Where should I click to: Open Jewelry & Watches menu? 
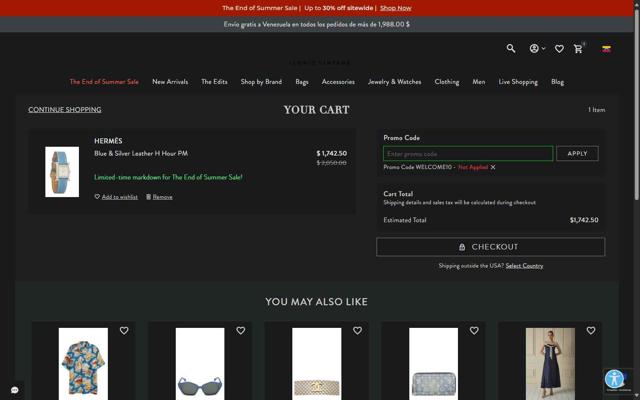tap(394, 82)
